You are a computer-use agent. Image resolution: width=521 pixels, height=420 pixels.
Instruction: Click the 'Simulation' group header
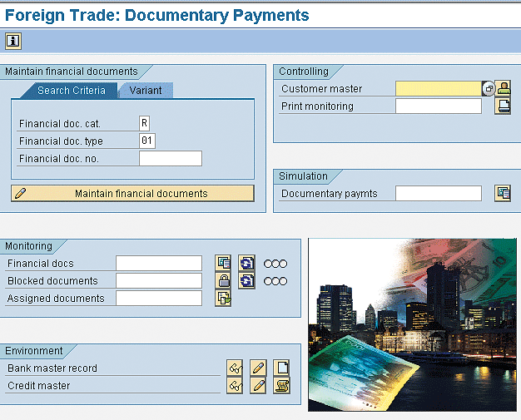(x=303, y=176)
